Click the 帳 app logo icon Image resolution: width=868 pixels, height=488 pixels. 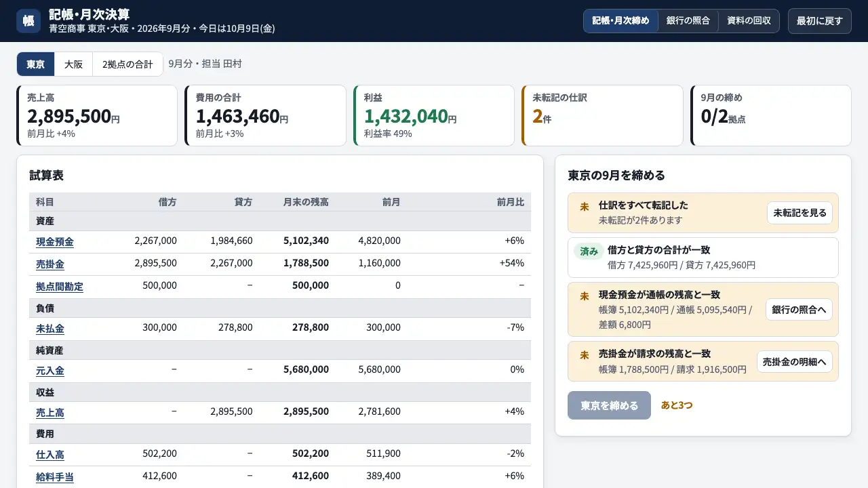point(28,21)
